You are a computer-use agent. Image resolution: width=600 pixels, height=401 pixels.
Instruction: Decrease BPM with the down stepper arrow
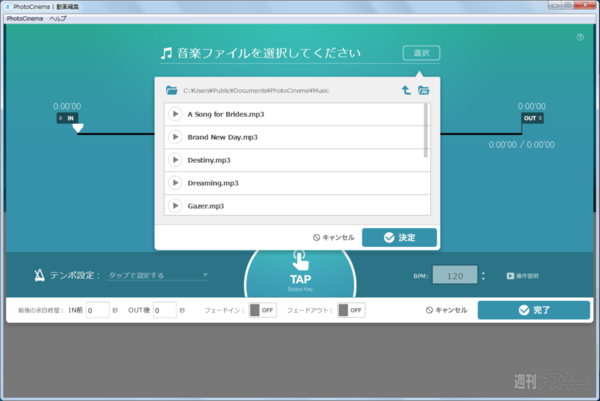pos(483,279)
